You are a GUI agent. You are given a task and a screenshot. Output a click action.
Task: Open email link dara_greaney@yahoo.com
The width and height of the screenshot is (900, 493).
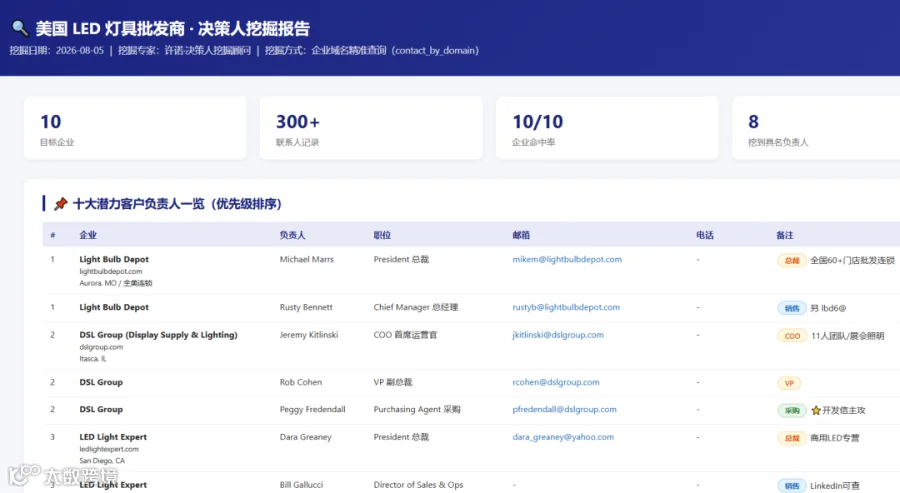click(x=562, y=437)
